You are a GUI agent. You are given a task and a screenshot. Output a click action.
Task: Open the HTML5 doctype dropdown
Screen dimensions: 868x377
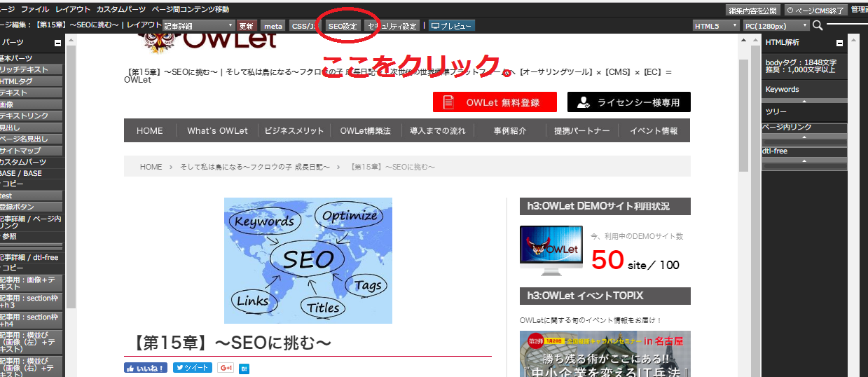pyautogui.click(x=716, y=26)
